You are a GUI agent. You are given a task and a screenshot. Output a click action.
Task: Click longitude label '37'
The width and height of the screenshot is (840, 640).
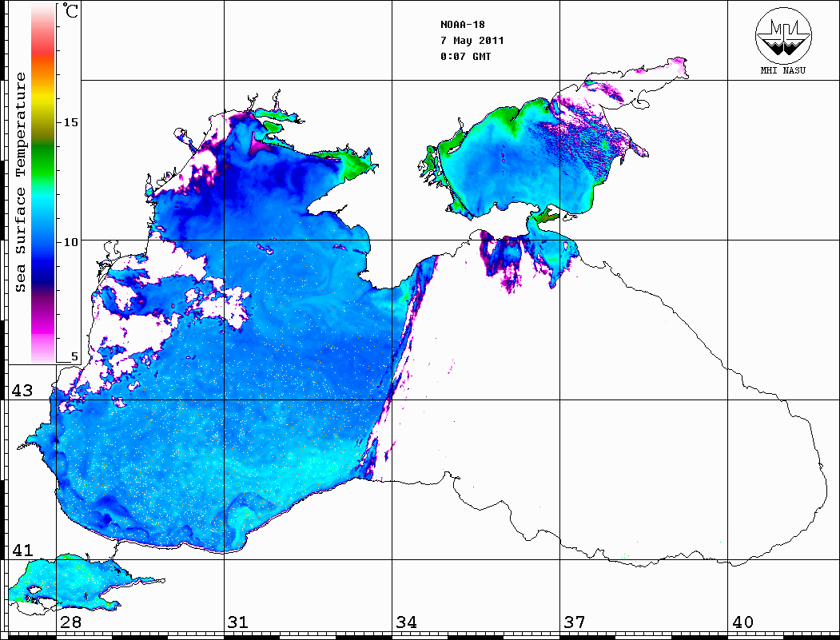click(x=575, y=622)
